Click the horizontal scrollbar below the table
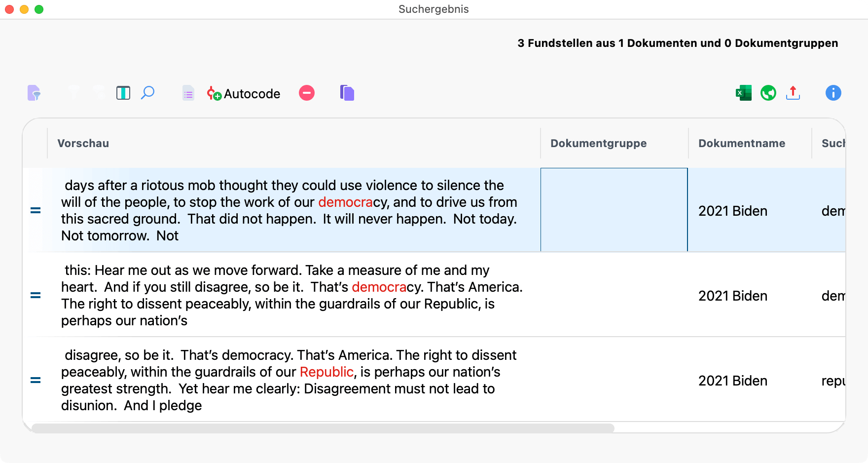Image resolution: width=868 pixels, height=463 pixels. pos(323,428)
